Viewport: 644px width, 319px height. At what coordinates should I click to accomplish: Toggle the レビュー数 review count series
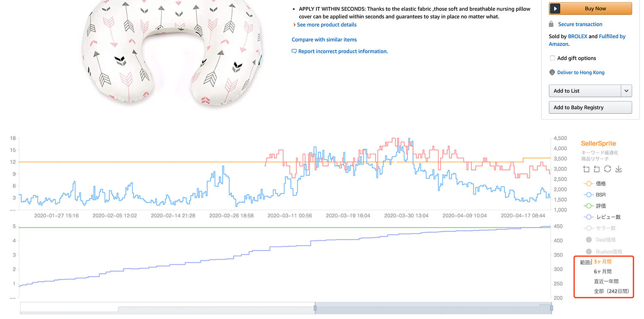[x=602, y=217]
